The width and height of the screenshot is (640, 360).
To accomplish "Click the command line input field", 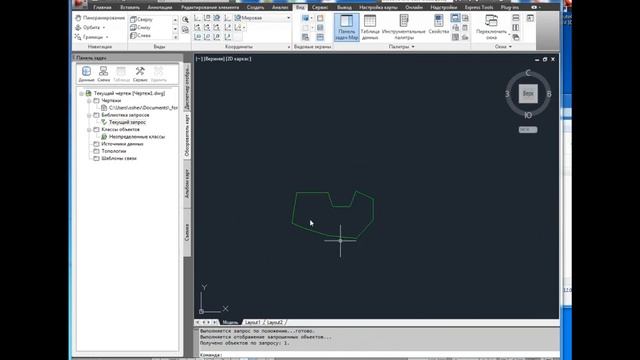I will [378, 355].
